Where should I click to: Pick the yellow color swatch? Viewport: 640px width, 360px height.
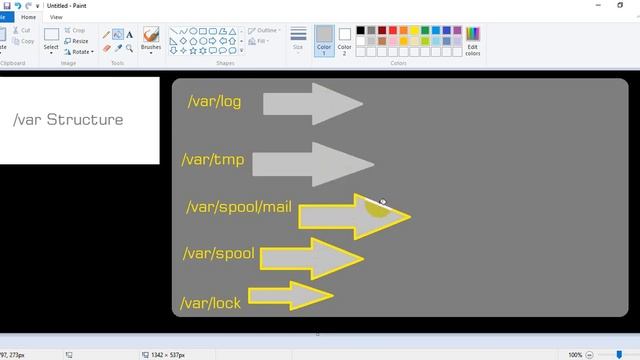(x=414, y=30)
